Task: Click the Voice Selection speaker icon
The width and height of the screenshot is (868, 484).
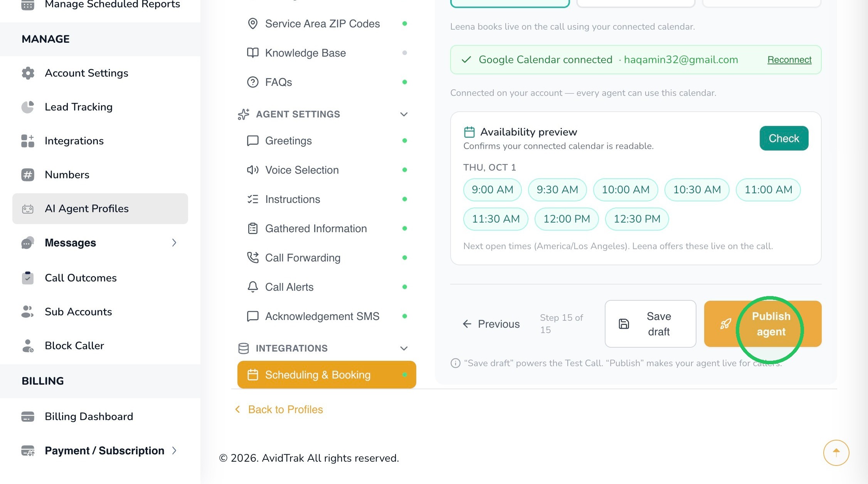Action: 252,170
